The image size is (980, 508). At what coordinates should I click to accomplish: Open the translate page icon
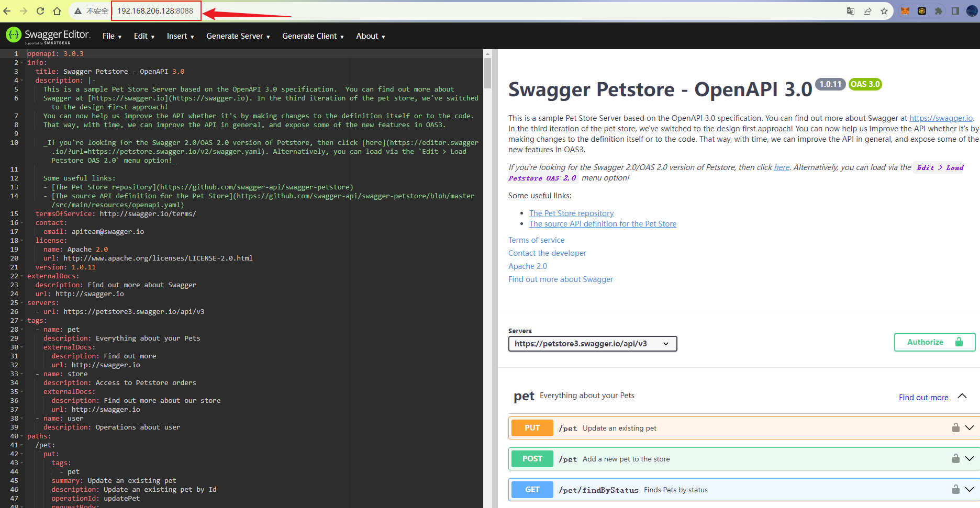click(851, 11)
